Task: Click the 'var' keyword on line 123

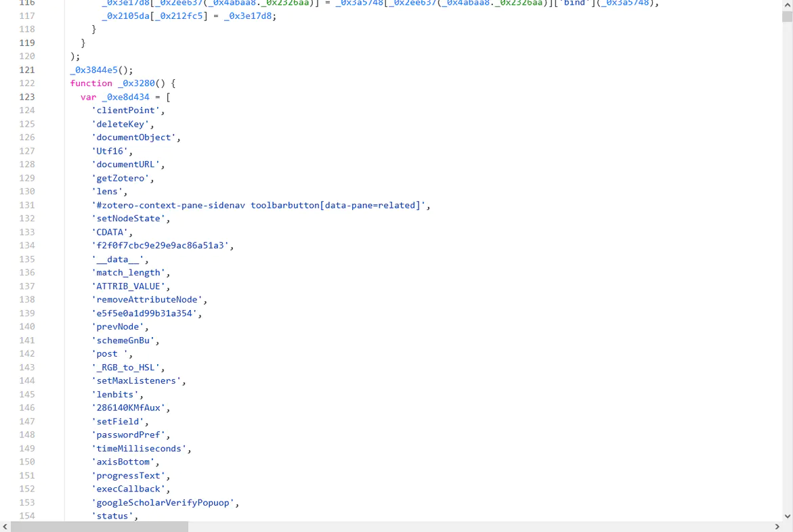Action: [x=88, y=97]
